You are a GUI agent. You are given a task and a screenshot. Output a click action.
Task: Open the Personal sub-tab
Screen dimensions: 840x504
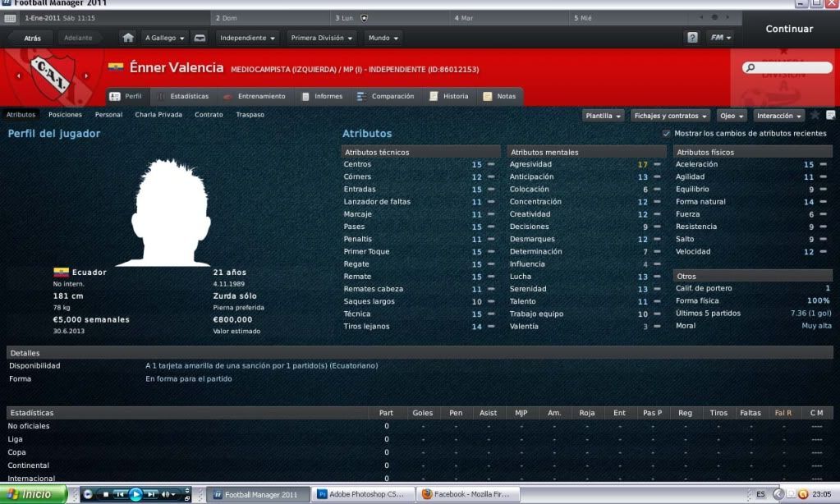click(x=108, y=115)
